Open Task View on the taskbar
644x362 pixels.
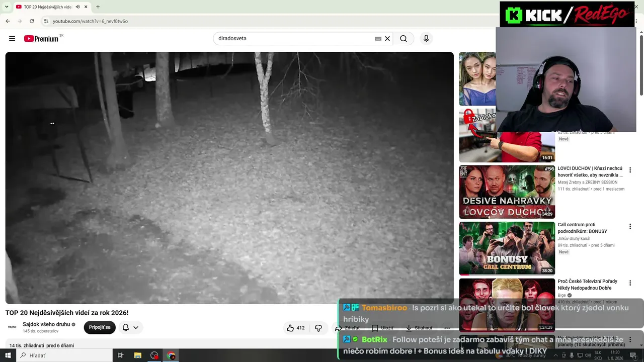click(121, 355)
